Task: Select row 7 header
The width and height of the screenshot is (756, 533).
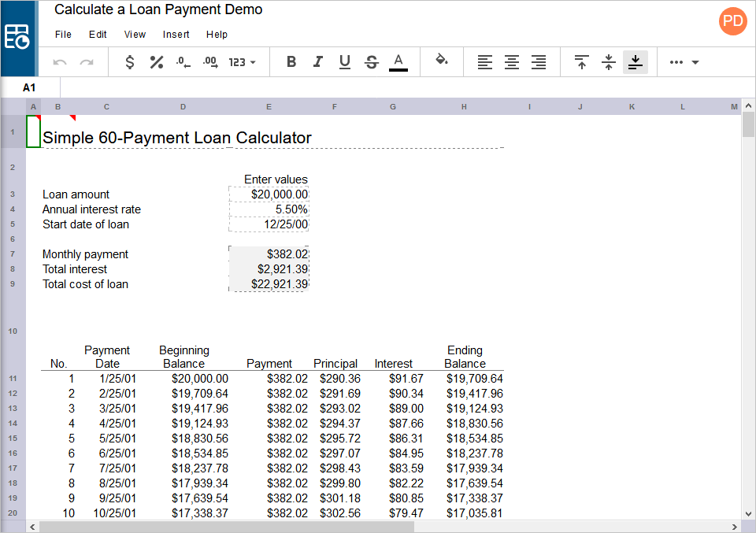Action: (x=13, y=254)
